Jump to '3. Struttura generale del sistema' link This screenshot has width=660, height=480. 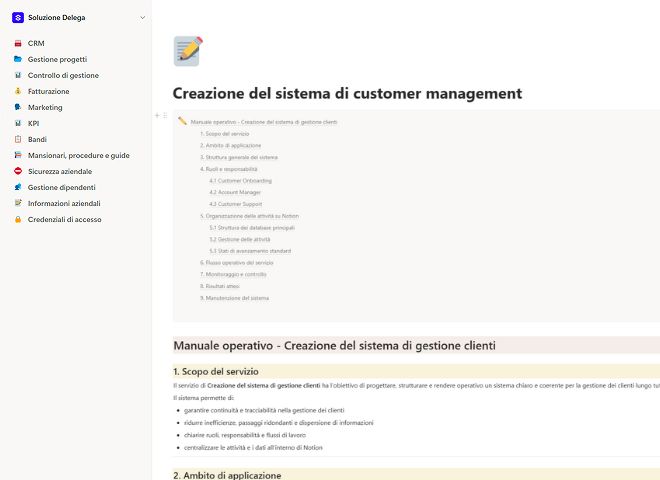coord(239,157)
